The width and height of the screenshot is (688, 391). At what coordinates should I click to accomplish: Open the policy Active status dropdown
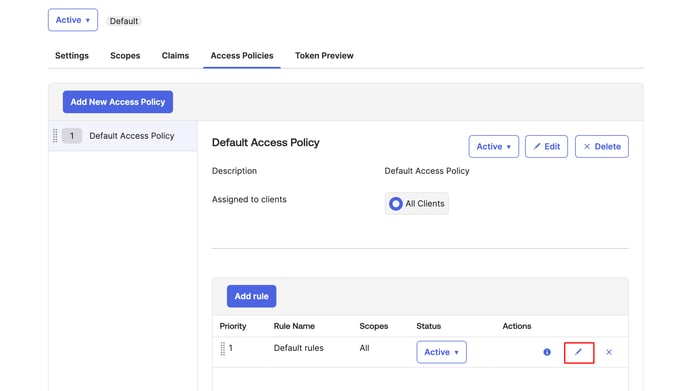(x=494, y=147)
